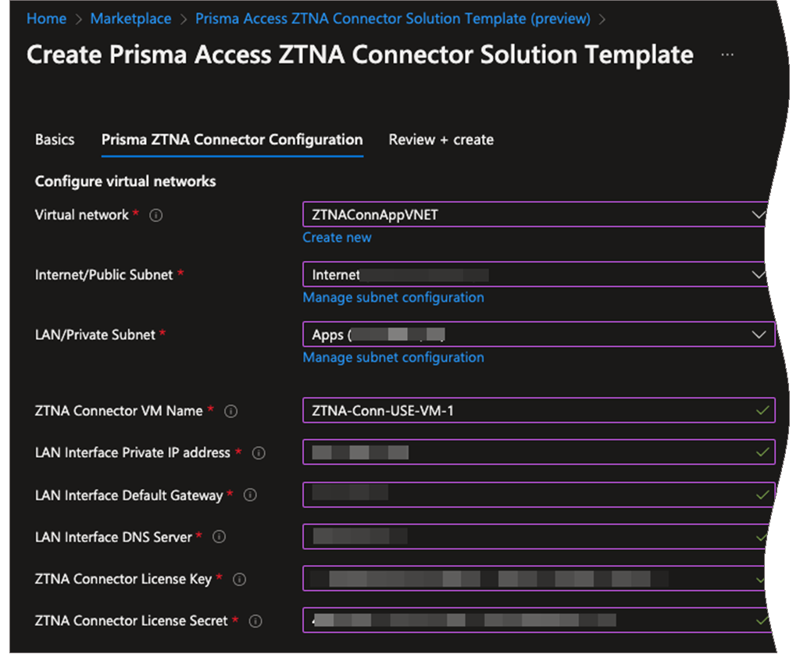The width and height of the screenshot is (800, 672).
Task: Select Prisma ZTNA Connector Configuration tab
Action: tap(232, 140)
